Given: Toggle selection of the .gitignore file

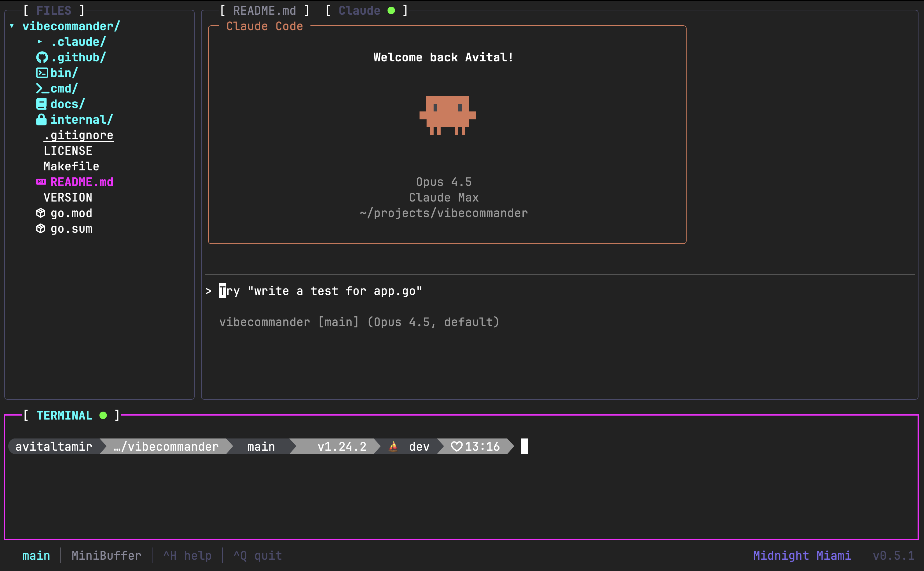Looking at the screenshot, I should coord(78,135).
